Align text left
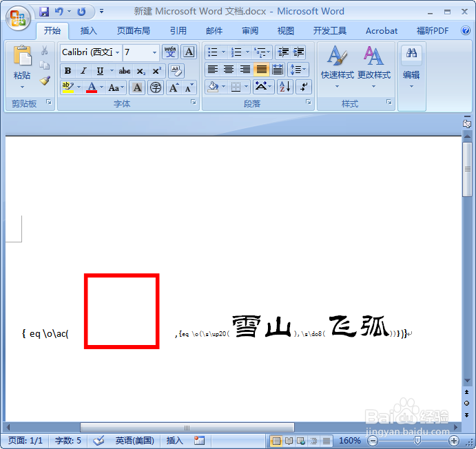This screenshot has height=449, width=476. [212, 70]
